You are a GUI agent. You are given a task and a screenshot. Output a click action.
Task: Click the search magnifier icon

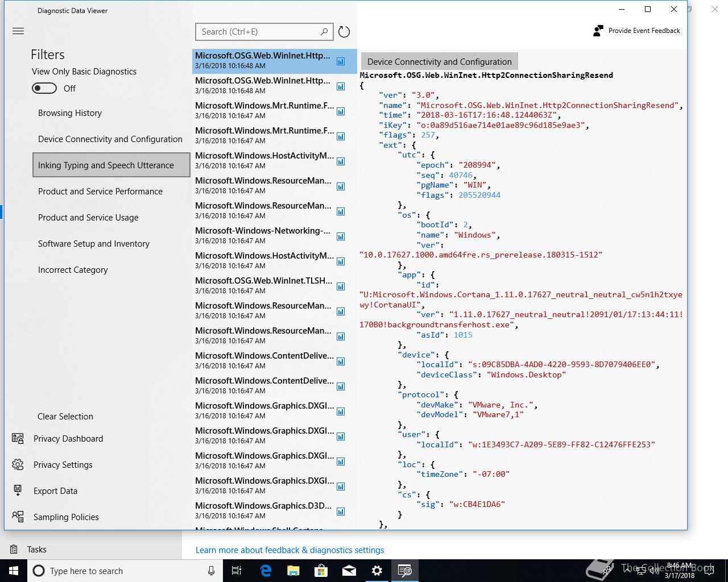click(324, 31)
